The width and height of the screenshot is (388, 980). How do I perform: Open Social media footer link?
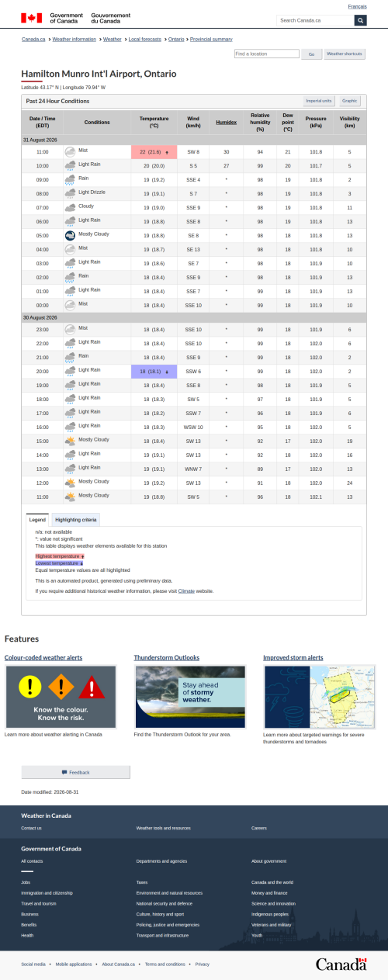tap(33, 964)
